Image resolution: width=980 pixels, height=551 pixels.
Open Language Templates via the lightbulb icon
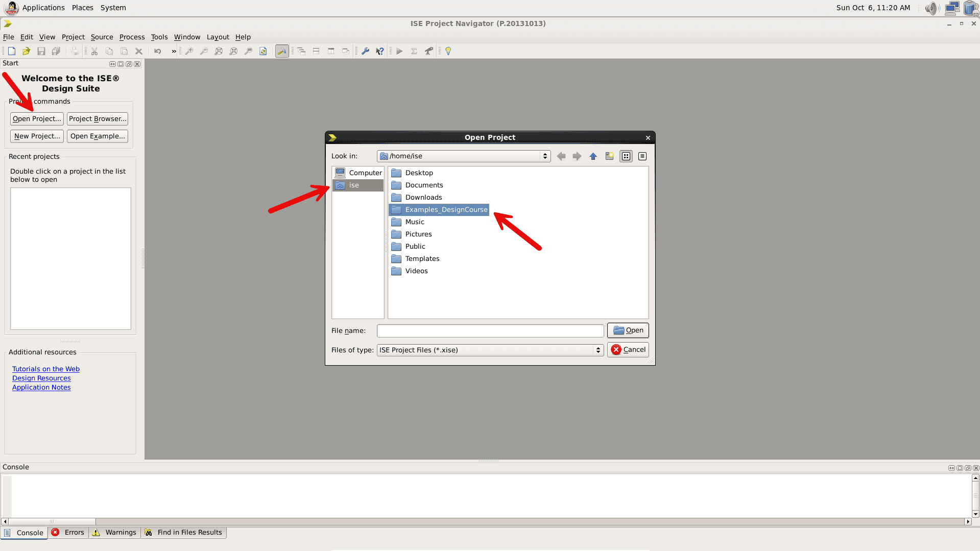pos(447,51)
